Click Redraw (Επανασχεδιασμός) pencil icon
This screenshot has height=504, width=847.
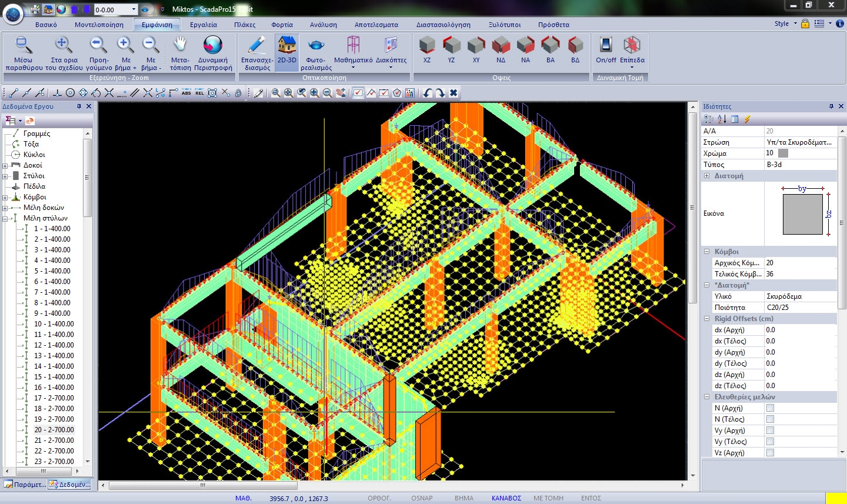coord(257,45)
